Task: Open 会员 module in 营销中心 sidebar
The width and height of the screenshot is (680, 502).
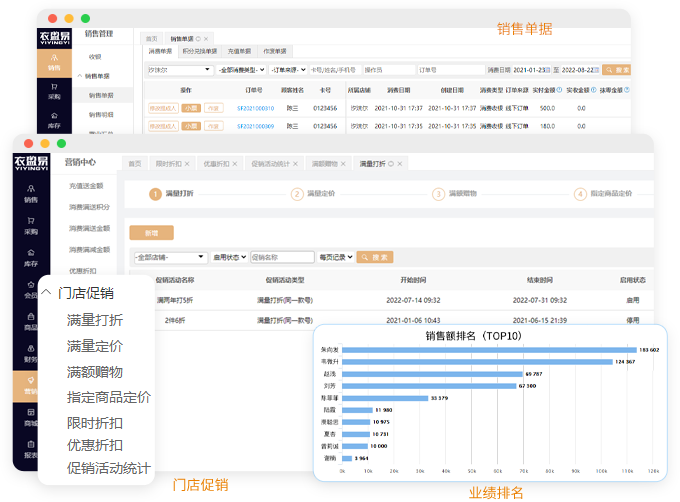Action: 31,290
